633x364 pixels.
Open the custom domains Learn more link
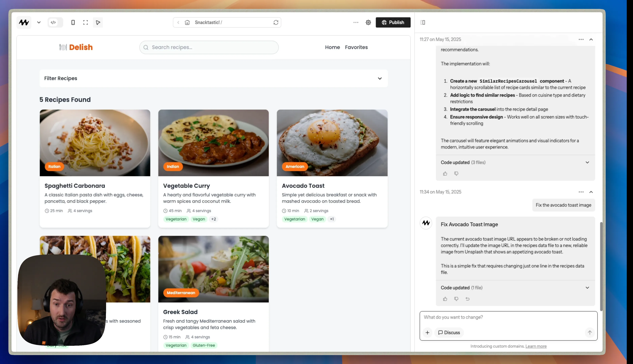pos(536,346)
